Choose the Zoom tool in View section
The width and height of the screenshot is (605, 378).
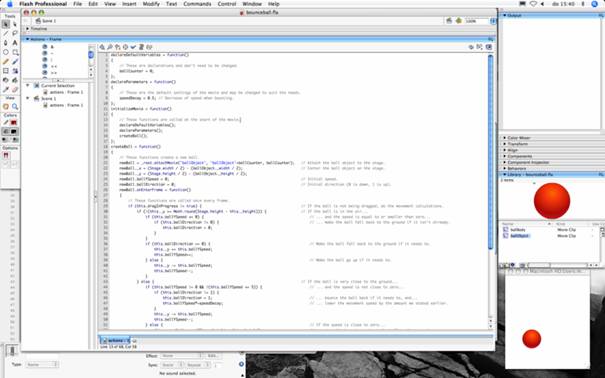[x=15, y=106]
